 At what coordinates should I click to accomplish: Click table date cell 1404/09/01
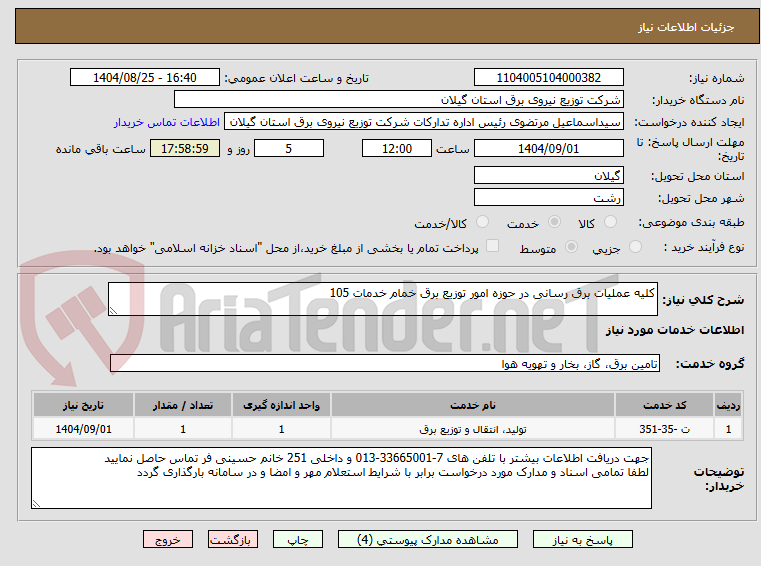coord(83,429)
